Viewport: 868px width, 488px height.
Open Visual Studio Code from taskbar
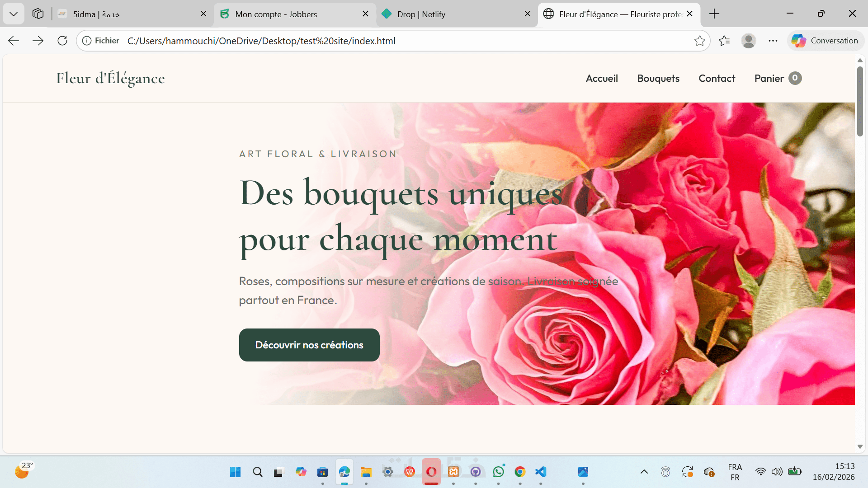[x=541, y=472]
